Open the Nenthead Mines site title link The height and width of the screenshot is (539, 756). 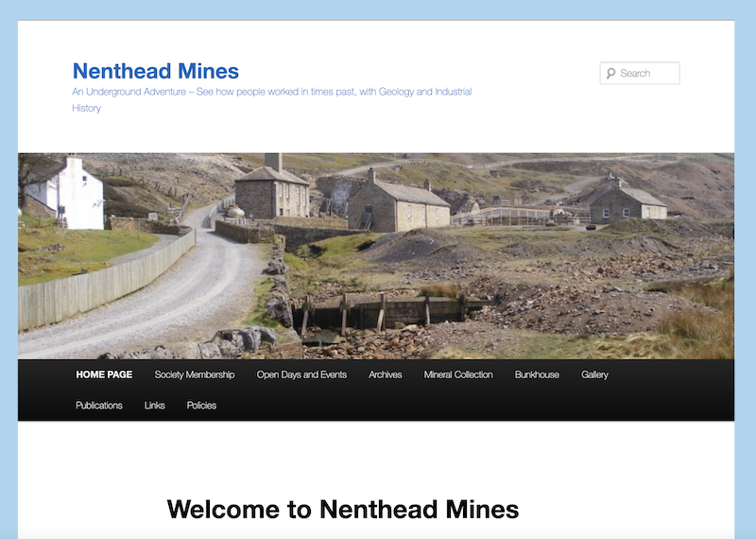pos(155,71)
